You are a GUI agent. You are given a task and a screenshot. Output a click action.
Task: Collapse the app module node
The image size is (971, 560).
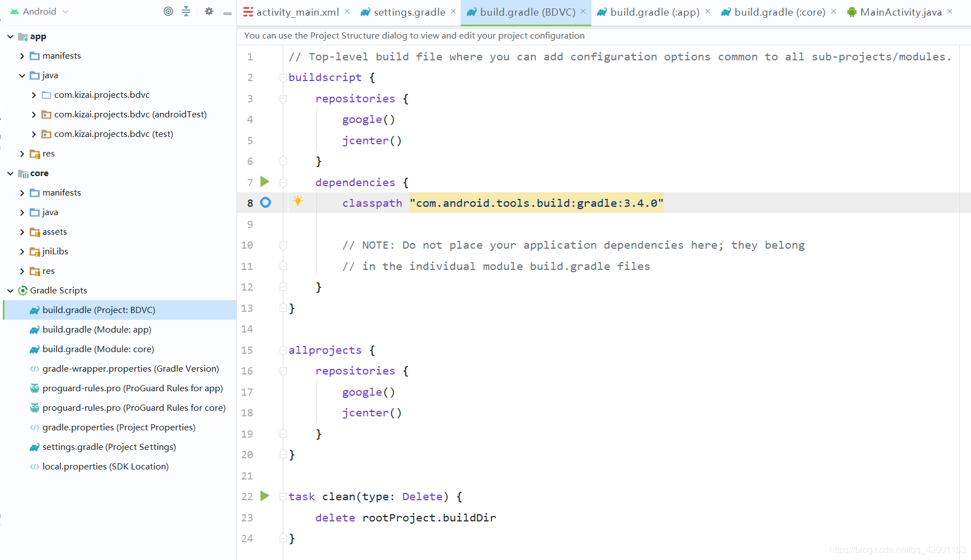tap(10, 36)
